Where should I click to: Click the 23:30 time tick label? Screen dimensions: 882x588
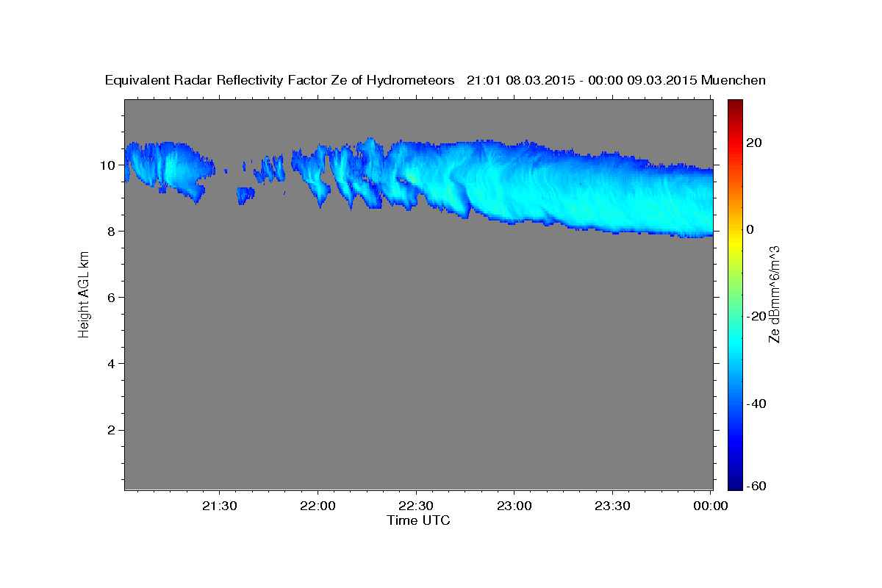click(x=613, y=506)
